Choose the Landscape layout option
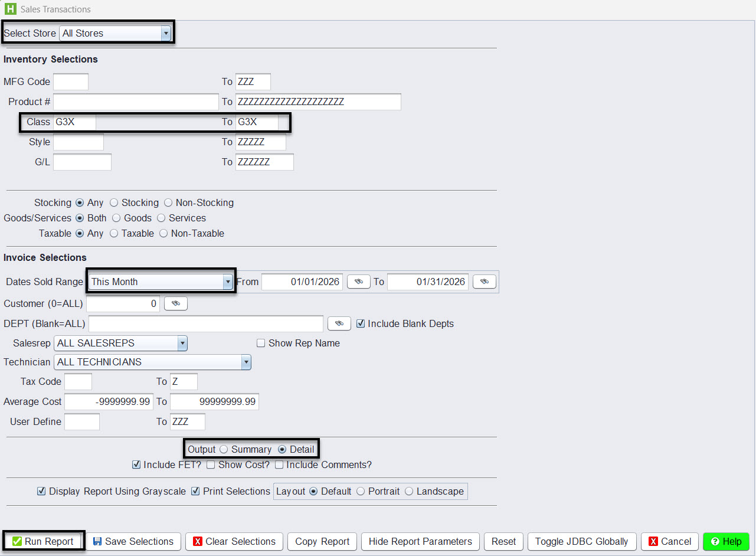 tap(409, 492)
